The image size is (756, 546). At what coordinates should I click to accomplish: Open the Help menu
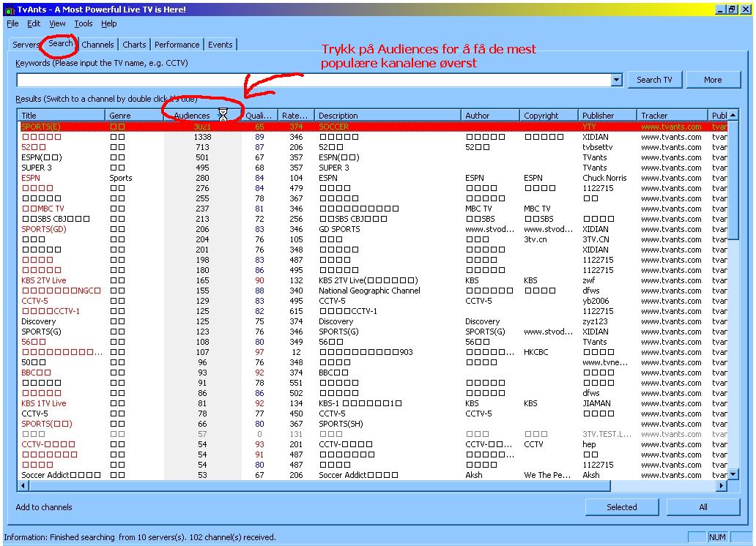click(108, 23)
